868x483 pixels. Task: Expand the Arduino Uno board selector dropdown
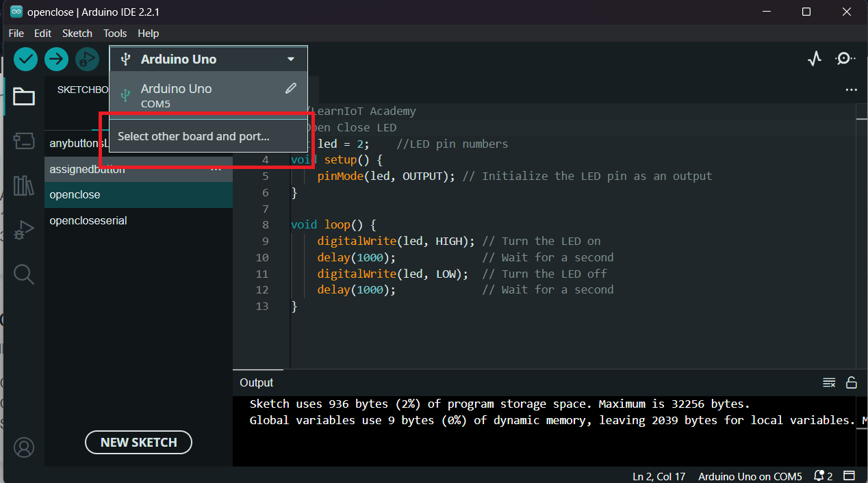pyautogui.click(x=208, y=59)
